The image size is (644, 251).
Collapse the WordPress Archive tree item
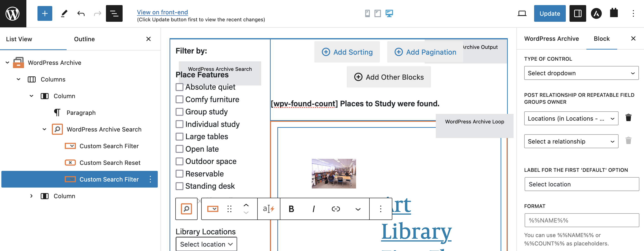[7, 63]
